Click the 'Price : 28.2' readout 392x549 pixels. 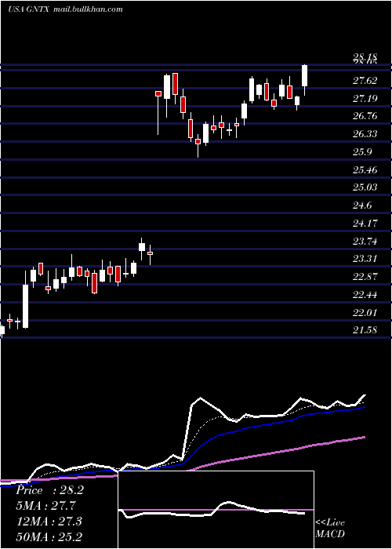pyautogui.click(x=49, y=490)
